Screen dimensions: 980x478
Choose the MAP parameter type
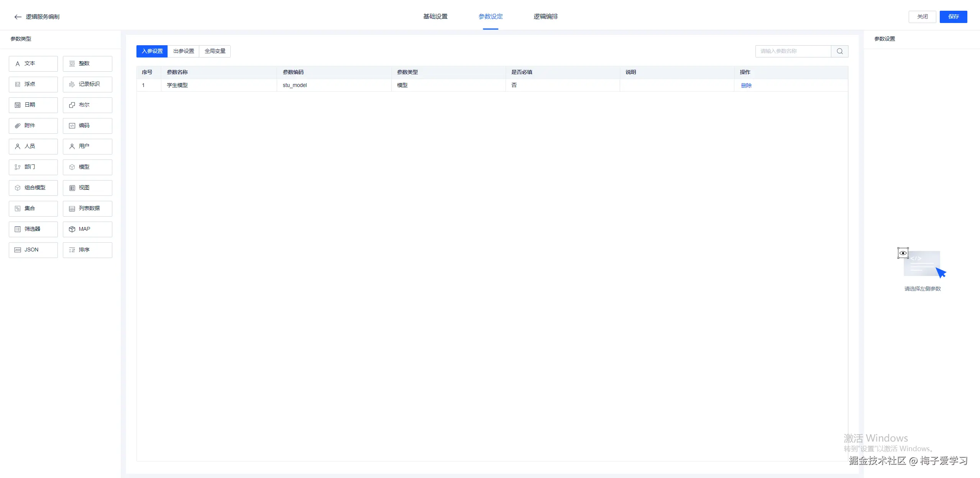[87, 229]
